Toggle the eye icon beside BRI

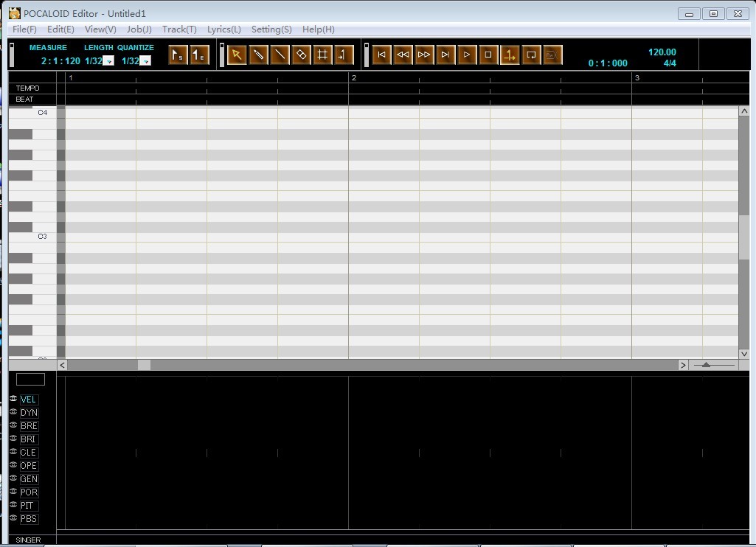coord(13,439)
